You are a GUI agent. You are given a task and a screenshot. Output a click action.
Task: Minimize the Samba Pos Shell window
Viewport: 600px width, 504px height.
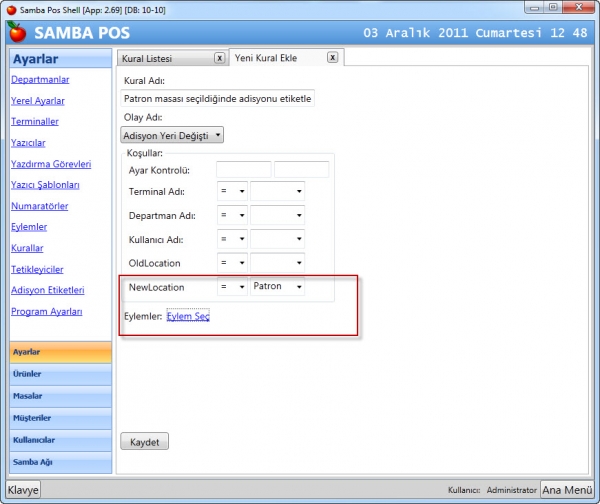click(x=534, y=8)
